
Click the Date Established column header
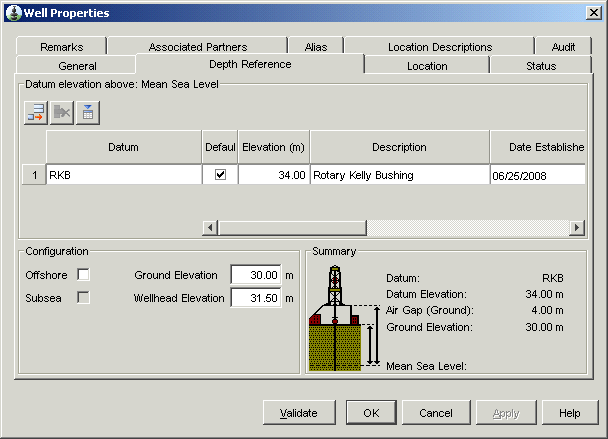click(x=538, y=147)
